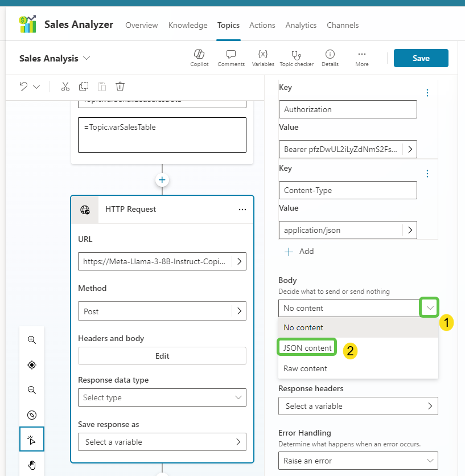
Task: Click the zoom in canvas icon
Action: coord(32,340)
